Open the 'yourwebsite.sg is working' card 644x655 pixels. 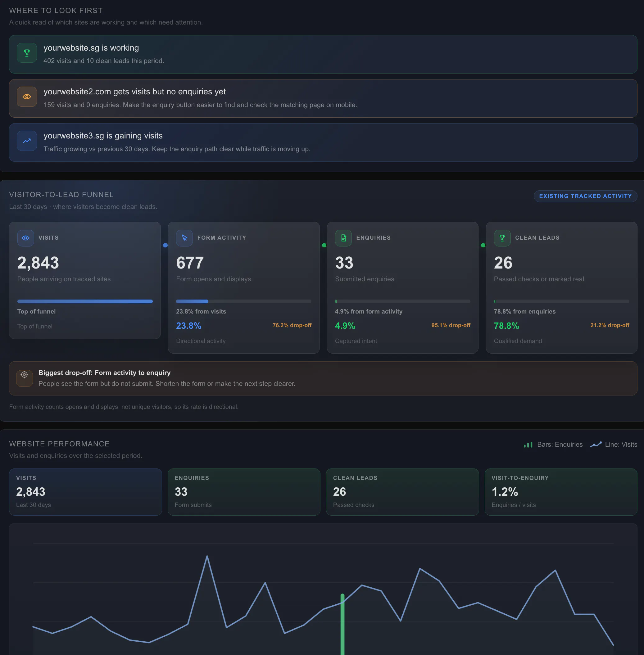click(x=323, y=54)
